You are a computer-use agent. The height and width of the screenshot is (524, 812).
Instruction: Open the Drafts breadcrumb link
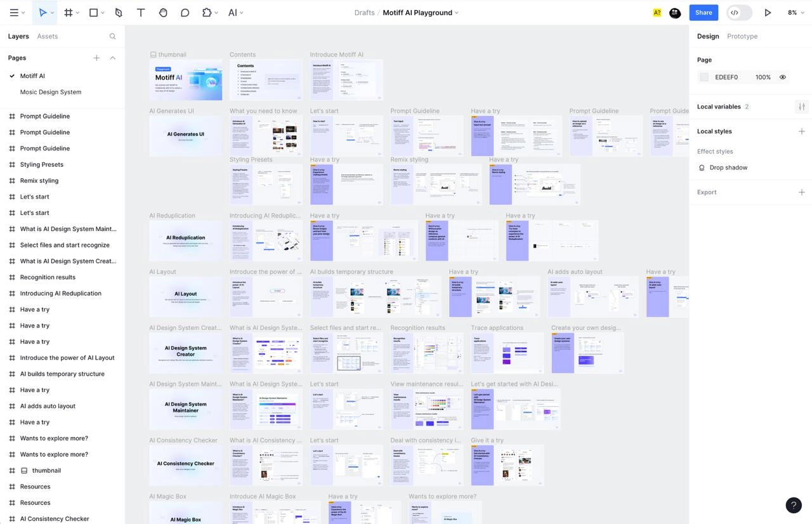364,13
